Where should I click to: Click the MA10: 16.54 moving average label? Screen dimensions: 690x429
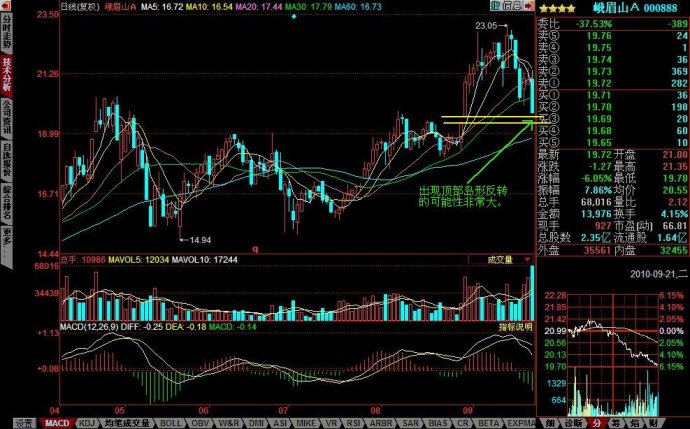click(x=209, y=7)
